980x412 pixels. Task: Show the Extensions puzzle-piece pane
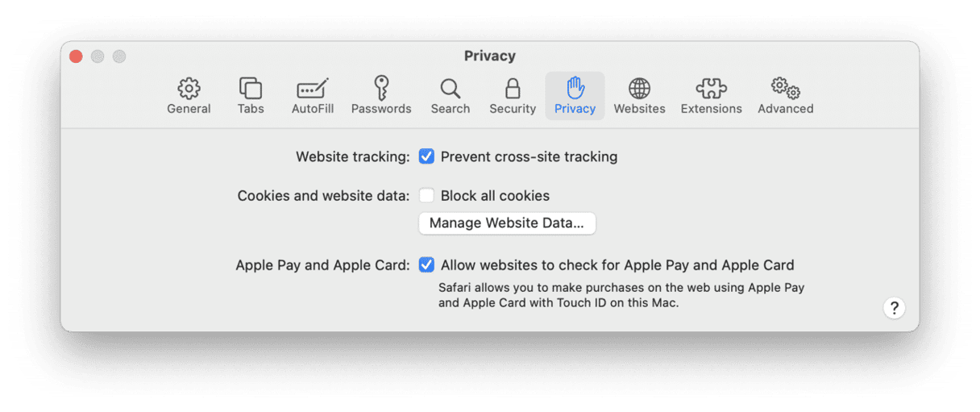point(711,96)
